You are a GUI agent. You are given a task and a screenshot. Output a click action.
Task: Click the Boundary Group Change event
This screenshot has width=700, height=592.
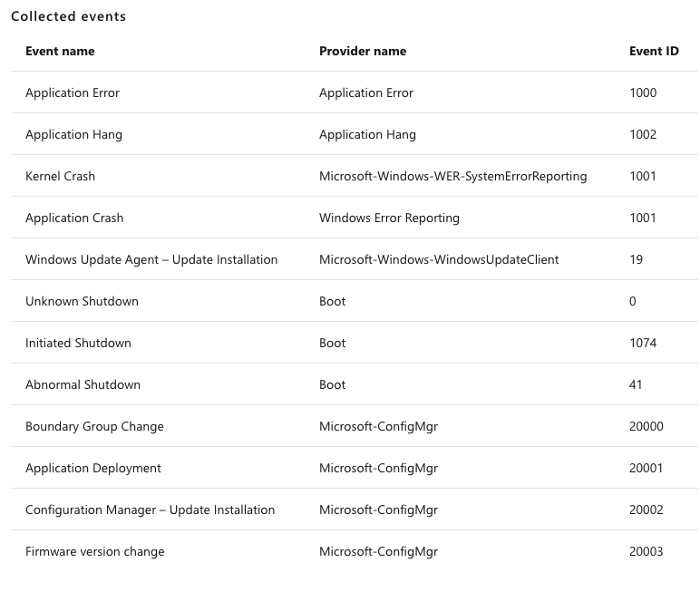pos(94,426)
